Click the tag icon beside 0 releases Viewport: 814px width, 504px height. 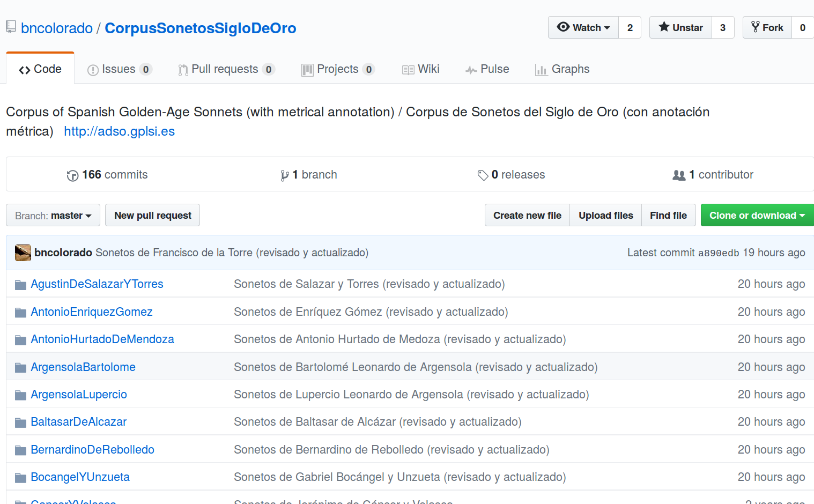(483, 175)
